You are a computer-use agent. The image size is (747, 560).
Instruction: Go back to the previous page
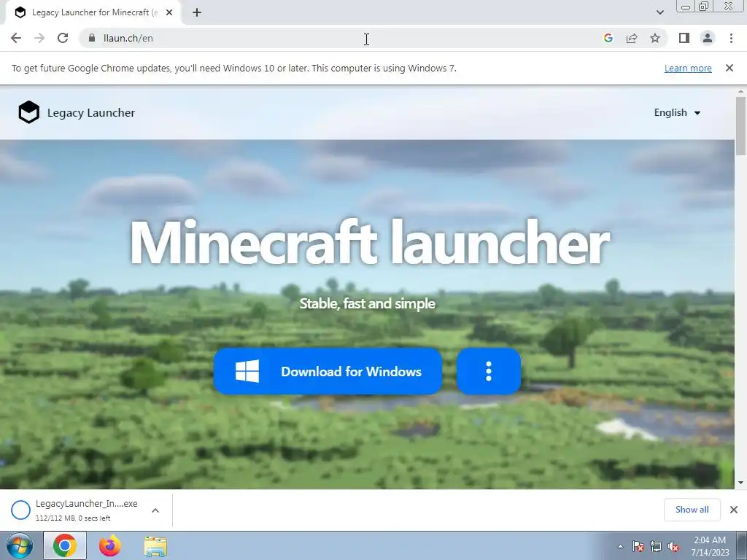(16, 38)
